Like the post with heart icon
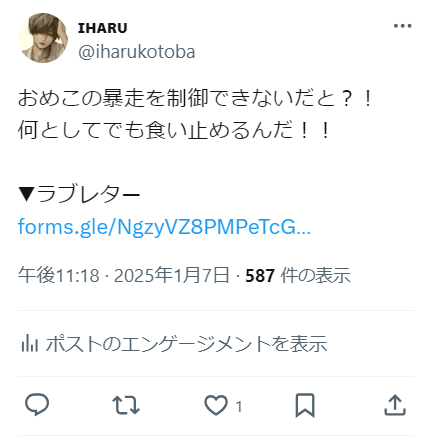 click(x=216, y=405)
